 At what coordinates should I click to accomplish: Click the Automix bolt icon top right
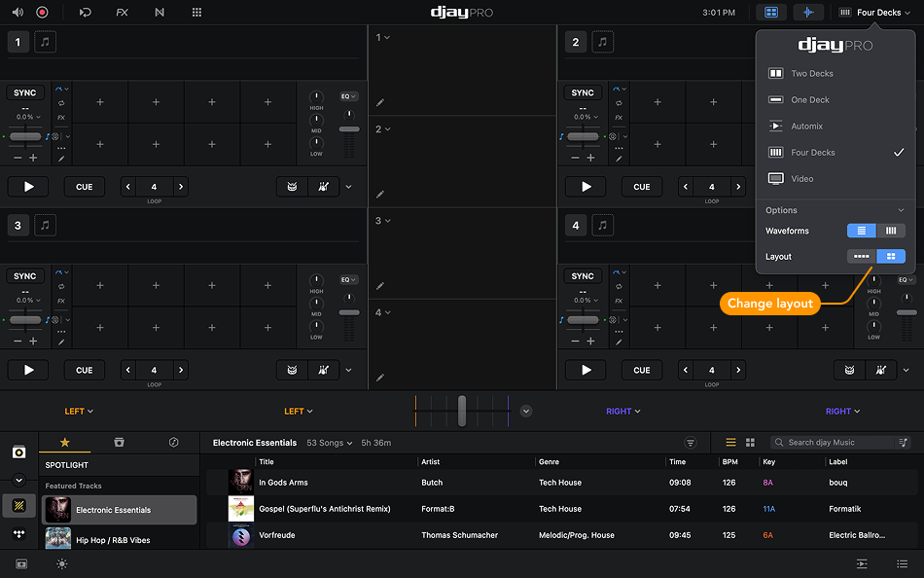pyautogui.click(x=808, y=12)
